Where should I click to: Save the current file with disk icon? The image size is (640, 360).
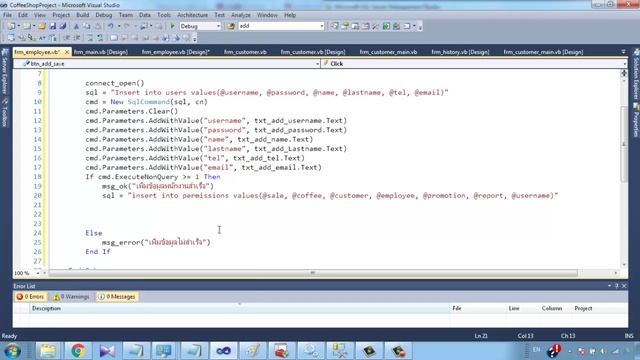[53, 26]
